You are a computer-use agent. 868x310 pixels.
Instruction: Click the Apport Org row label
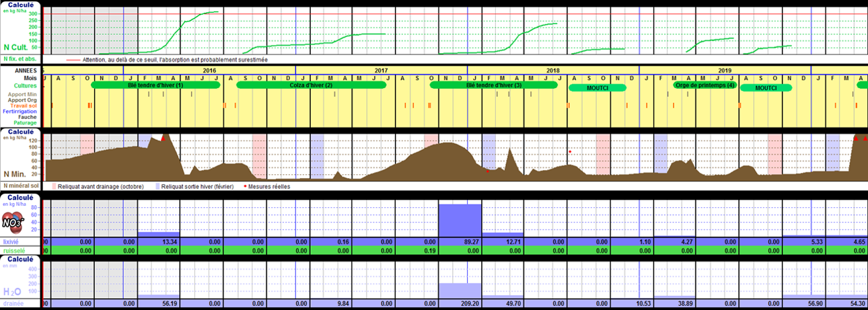point(22,100)
